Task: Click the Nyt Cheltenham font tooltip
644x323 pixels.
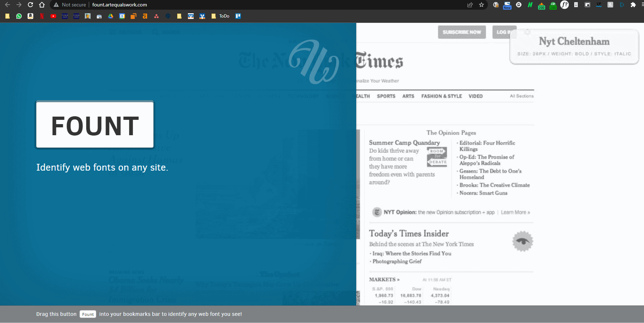Action: 574,47
